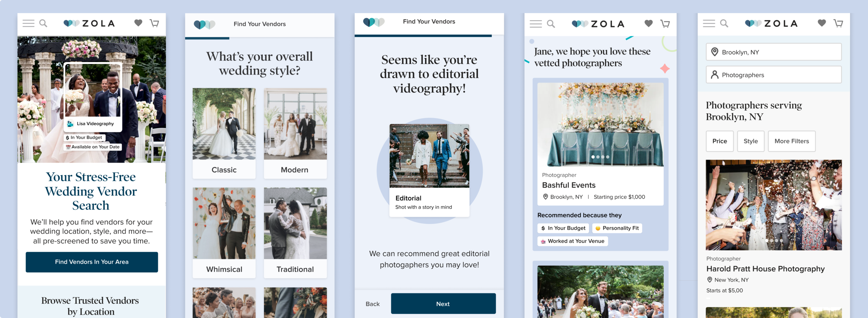The image size is (868, 318).
Task: Click 'Browse Trusted Vendors by Location' heading
Action: [90, 306]
